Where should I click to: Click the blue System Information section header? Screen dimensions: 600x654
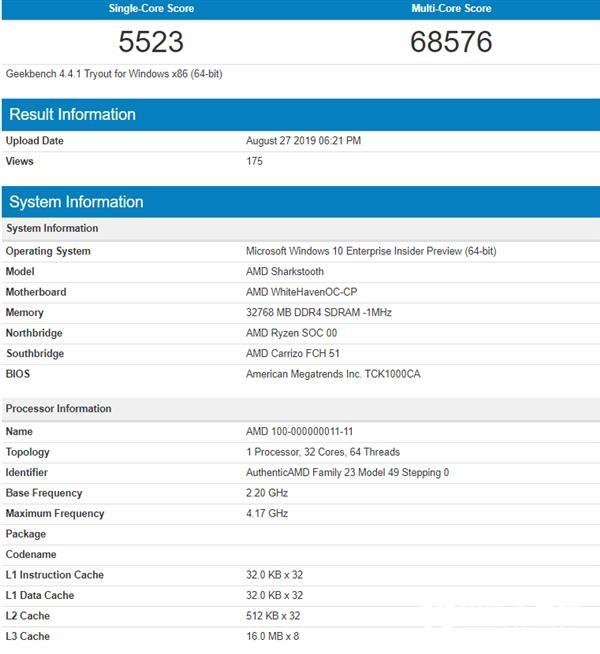(301, 202)
